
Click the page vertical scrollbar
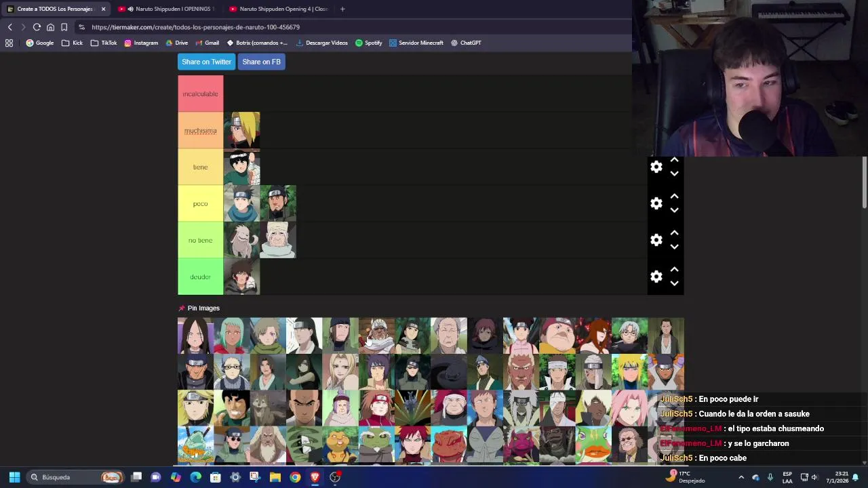pos(865,183)
